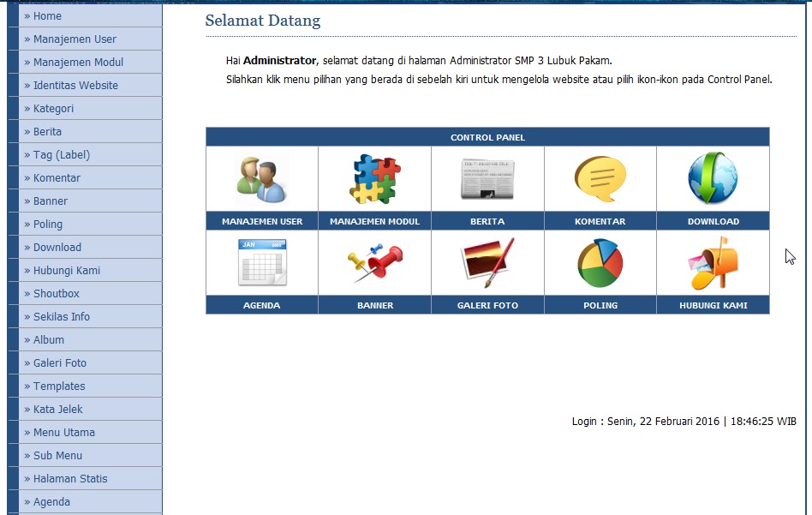The width and height of the screenshot is (812, 515).
Task: Click the Home link at the top
Action: [46, 15]
